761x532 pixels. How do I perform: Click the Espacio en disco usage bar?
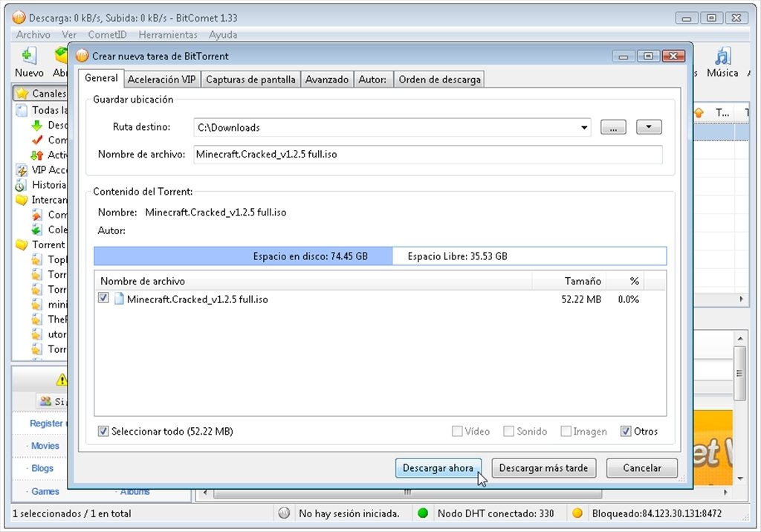click(x=380, y=256)
